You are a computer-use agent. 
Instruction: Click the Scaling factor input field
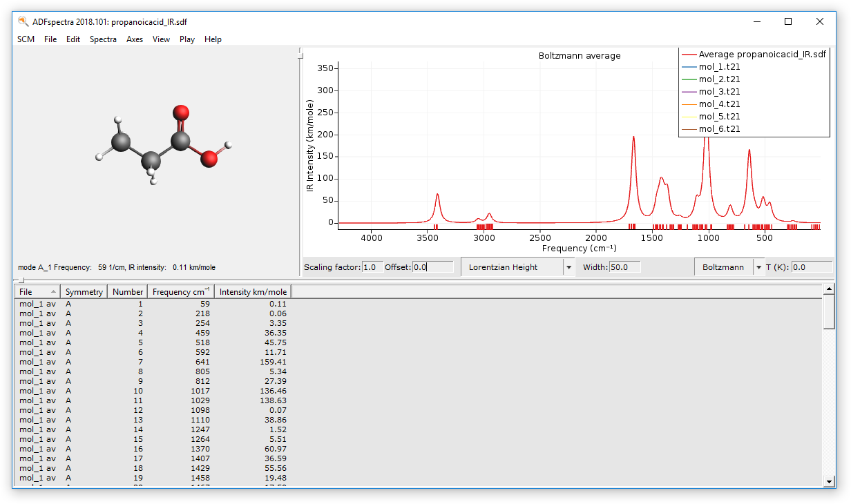[372, 267]
